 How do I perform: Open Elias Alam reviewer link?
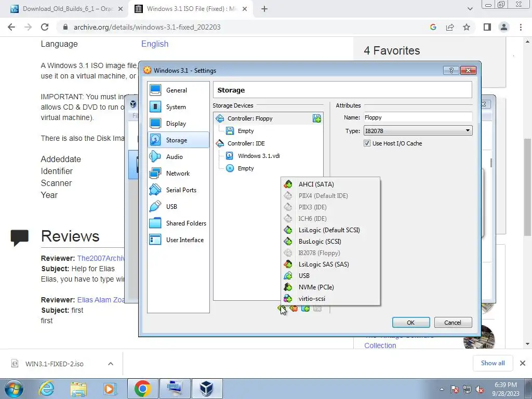coord(101,300)
